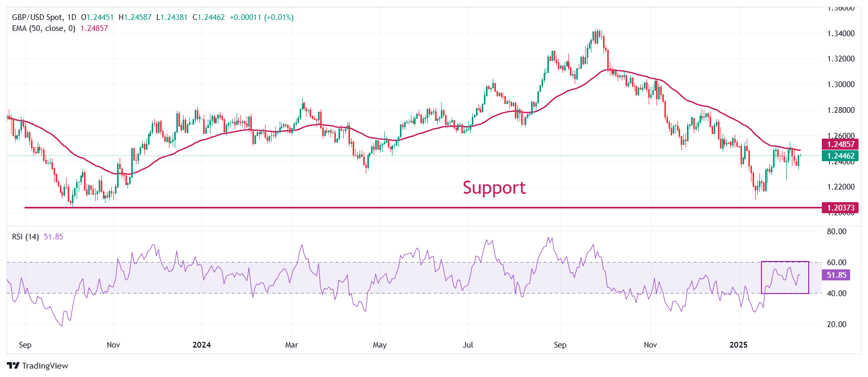Select the green 1.24462 current price tag

pyautogui.click(x=841, y=156)
